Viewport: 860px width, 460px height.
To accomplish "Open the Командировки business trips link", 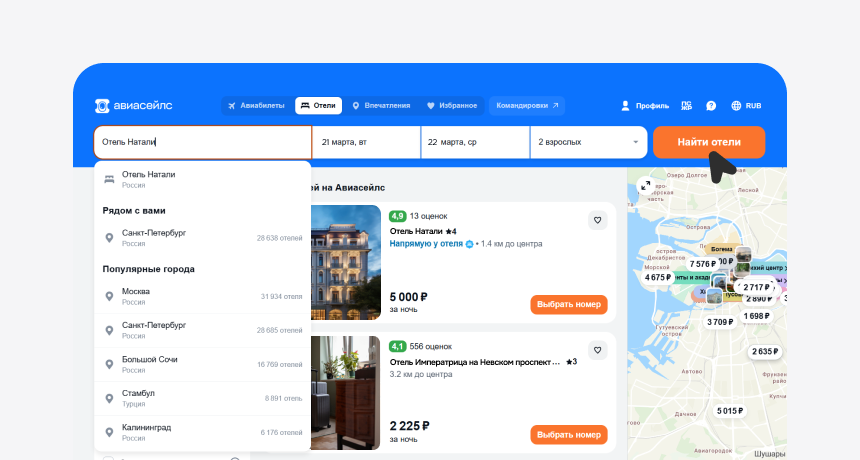I will (527, 106).
